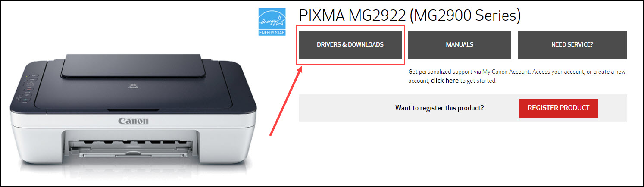The image size is (644, 187).
Task: Click the PIXMA MG2922 product title
Action: 352,16
